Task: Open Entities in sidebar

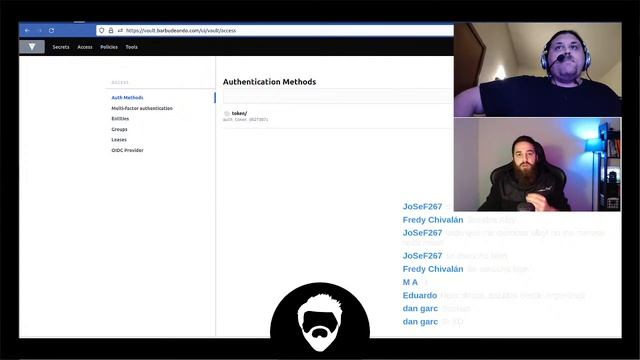Action: 120,118
